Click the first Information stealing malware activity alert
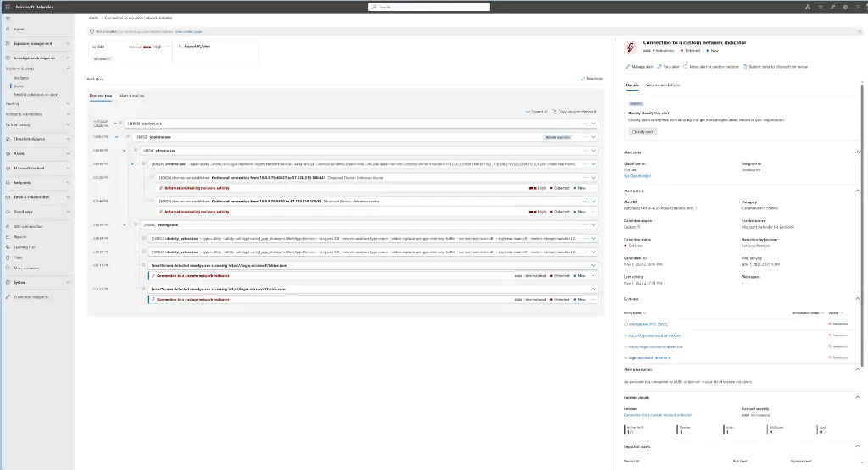The width and height of the screenshot is (868, 470). (197, 188)
